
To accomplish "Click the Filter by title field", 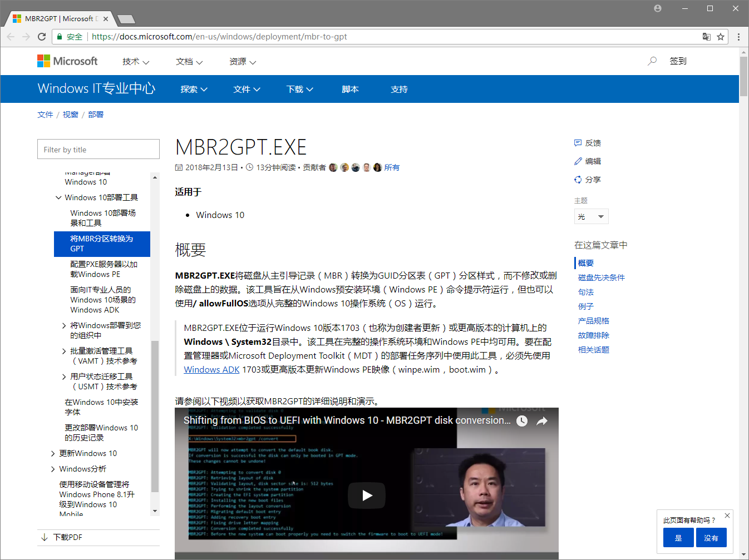I will (98, 150).
